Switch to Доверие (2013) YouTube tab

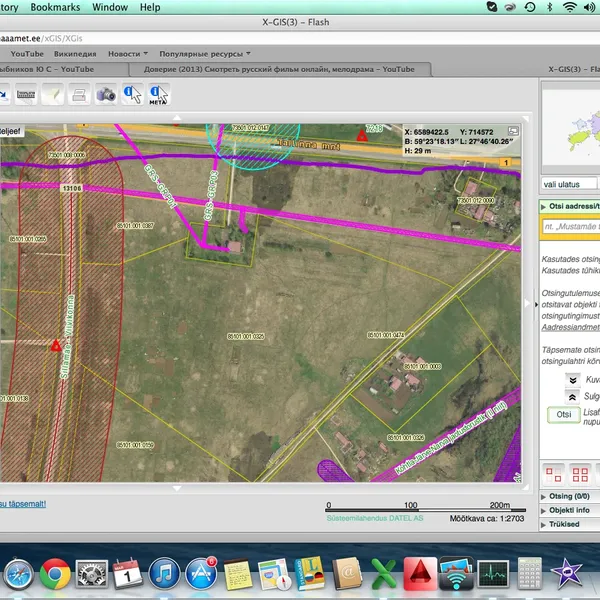279,69
